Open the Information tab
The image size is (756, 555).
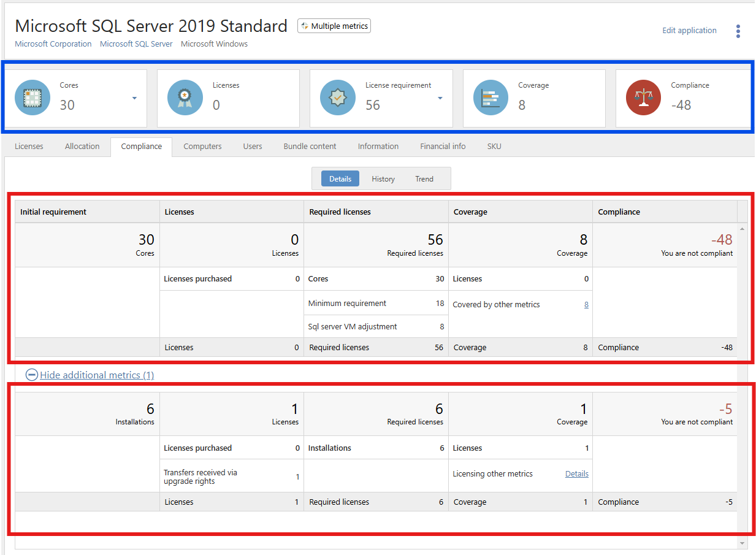pos(378,146)
